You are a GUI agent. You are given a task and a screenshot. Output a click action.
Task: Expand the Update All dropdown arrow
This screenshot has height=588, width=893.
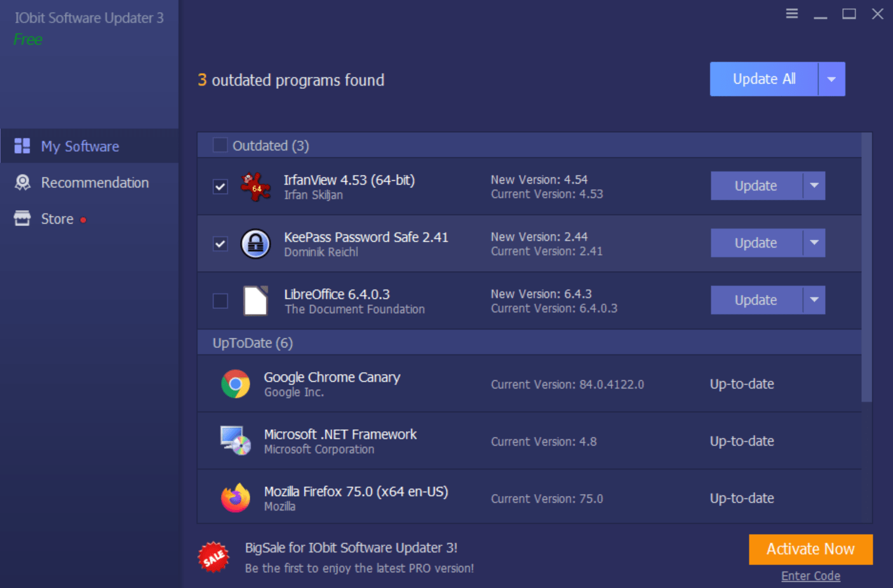point(831,79)
